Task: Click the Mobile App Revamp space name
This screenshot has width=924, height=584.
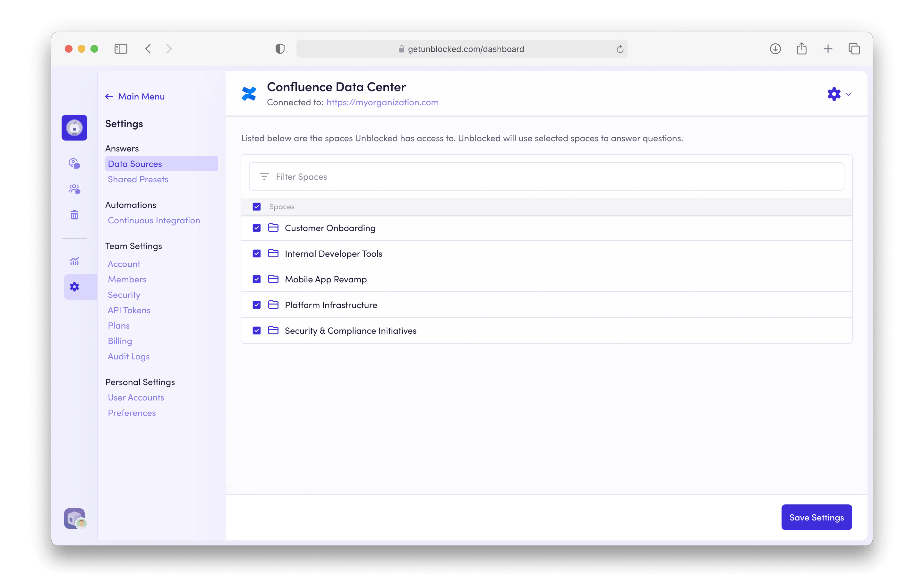Action: pos(326,279)
